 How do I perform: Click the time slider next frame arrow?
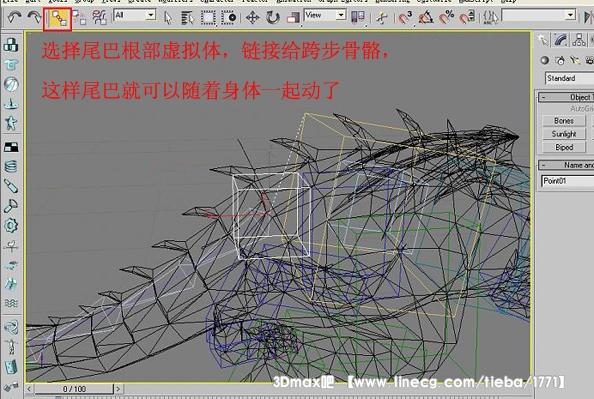(118, 389)
